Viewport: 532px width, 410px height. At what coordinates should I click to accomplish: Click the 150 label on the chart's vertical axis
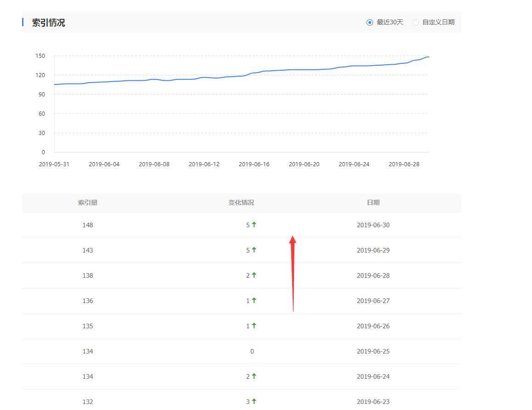[x=40, y=56]
